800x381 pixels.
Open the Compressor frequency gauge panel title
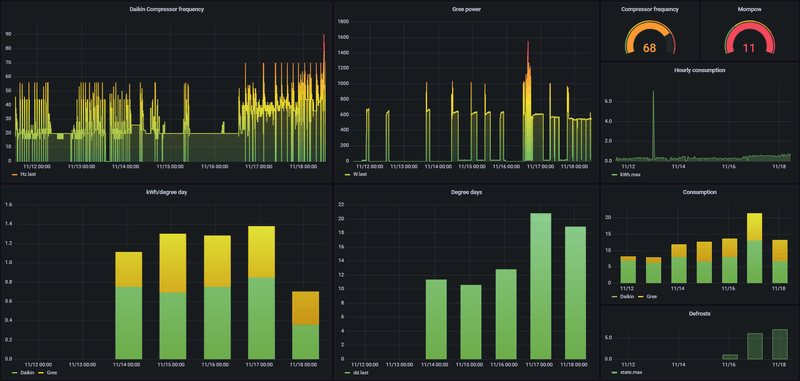(x=649, y=9)
